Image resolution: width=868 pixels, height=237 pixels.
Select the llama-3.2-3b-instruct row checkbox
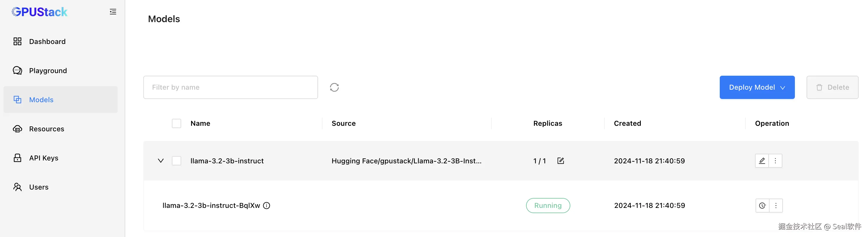pos(176,161)
